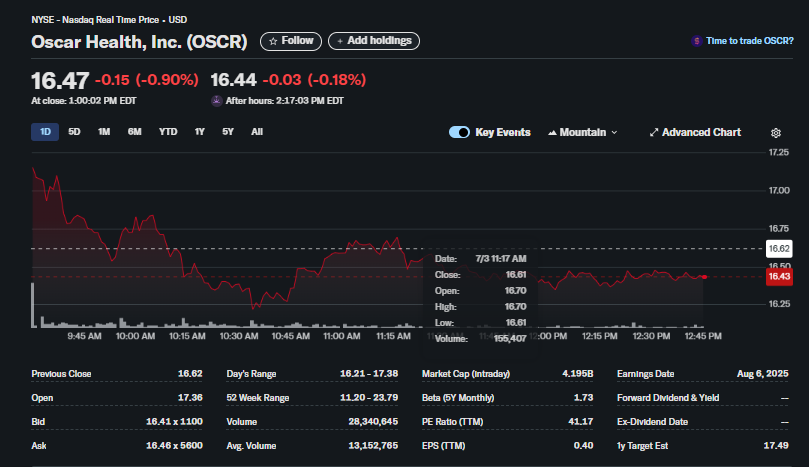This screenshot has height=467, width=809.
Task: Click the Oscar Health, Inc. (OSCR) title
Action: coord(139,41)
